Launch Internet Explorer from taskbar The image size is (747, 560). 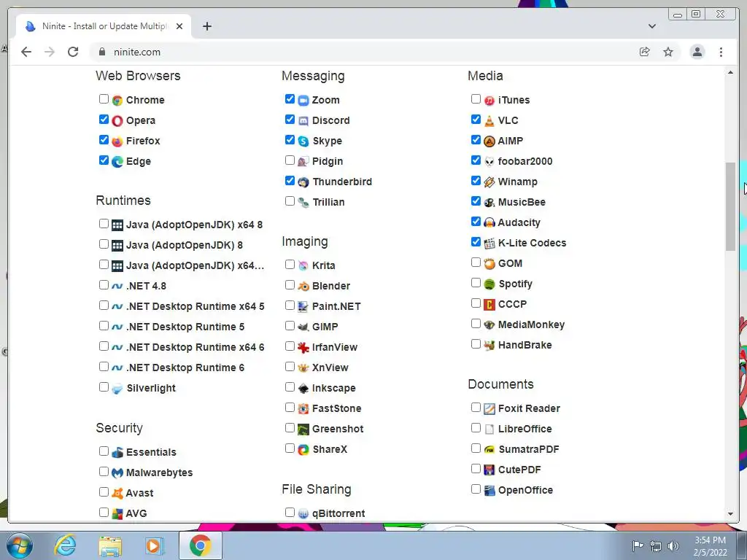65,545
